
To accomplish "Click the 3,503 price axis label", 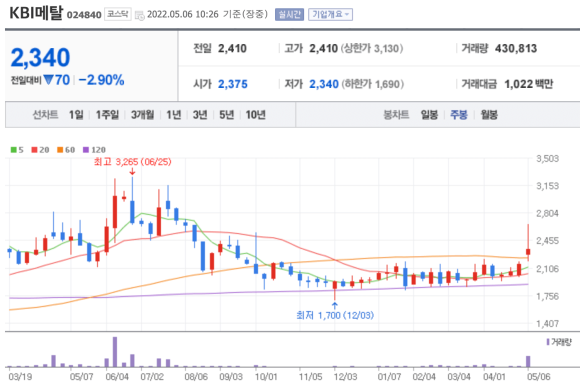I will [547, 159].
